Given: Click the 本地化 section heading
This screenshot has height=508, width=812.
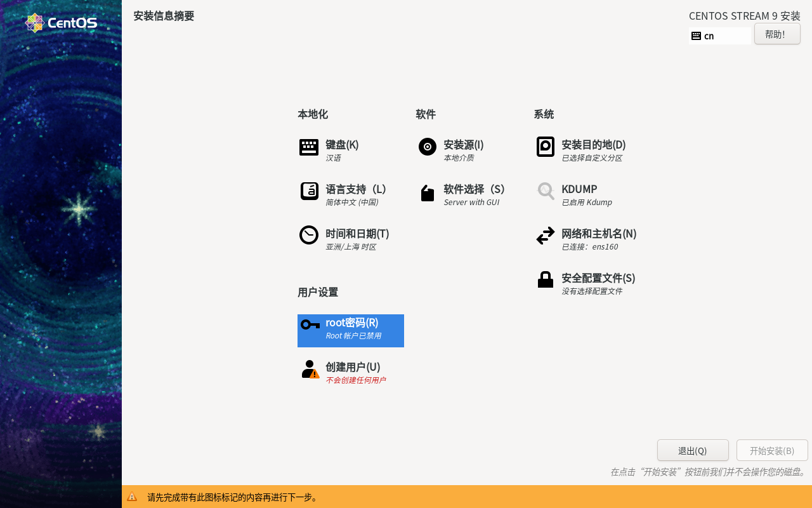Looking at the screenshot, I should pos(313,114).
